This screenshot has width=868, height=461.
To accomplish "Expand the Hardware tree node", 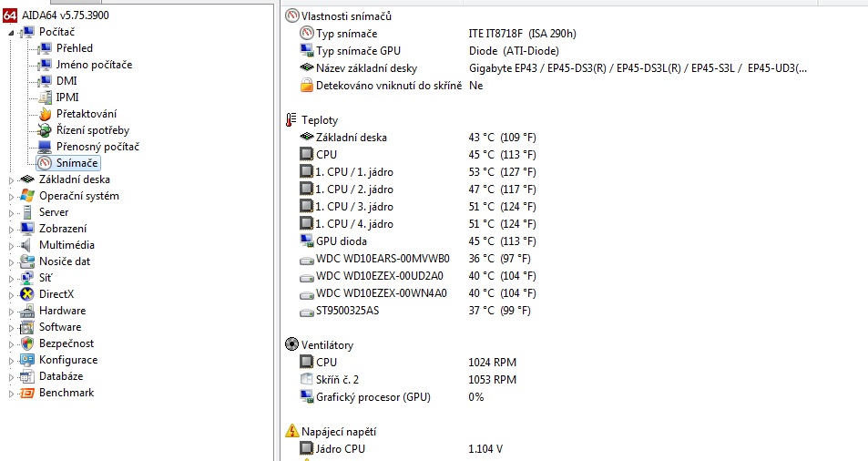I will (x=11, y=312).
